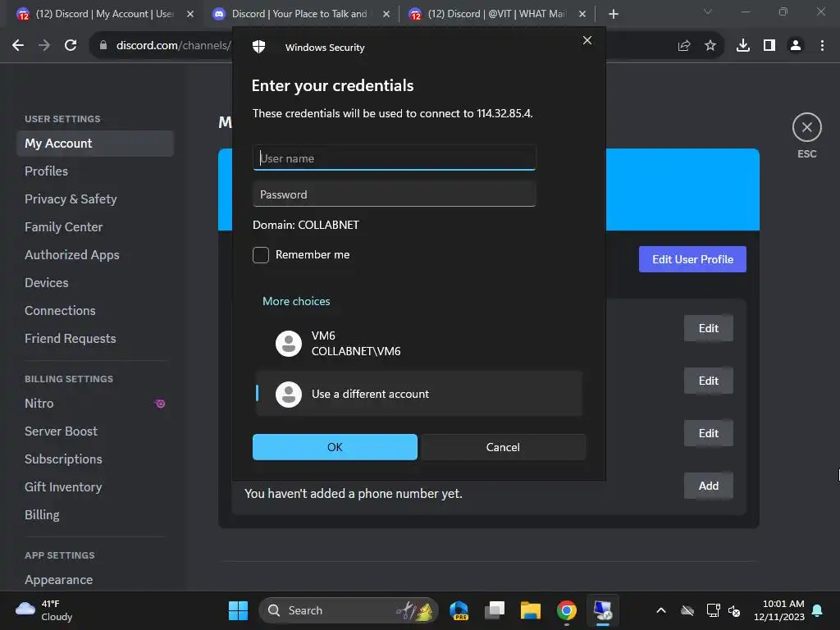Click the network display icon in tray
This screenshot has height=630, width=840.
click(x=713, y=610)
